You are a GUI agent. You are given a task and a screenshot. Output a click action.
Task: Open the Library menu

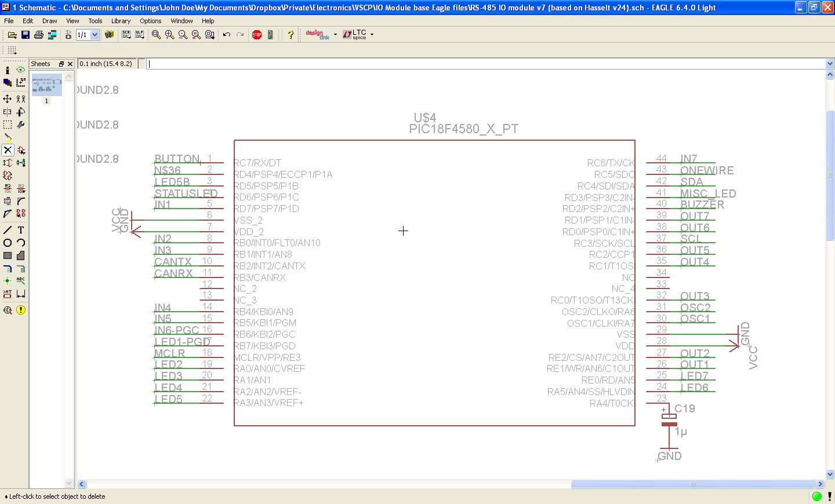pos(121,21)
